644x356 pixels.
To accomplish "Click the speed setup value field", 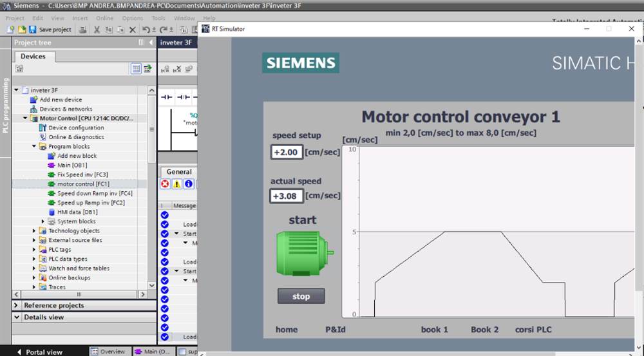I will (x=287, y=152).
